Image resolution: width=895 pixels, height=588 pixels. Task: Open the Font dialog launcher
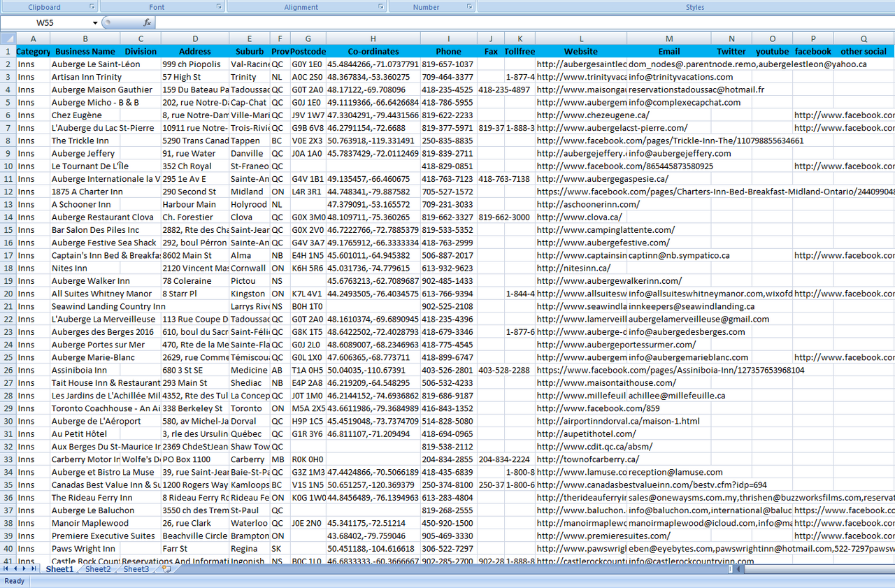(219, 7)
